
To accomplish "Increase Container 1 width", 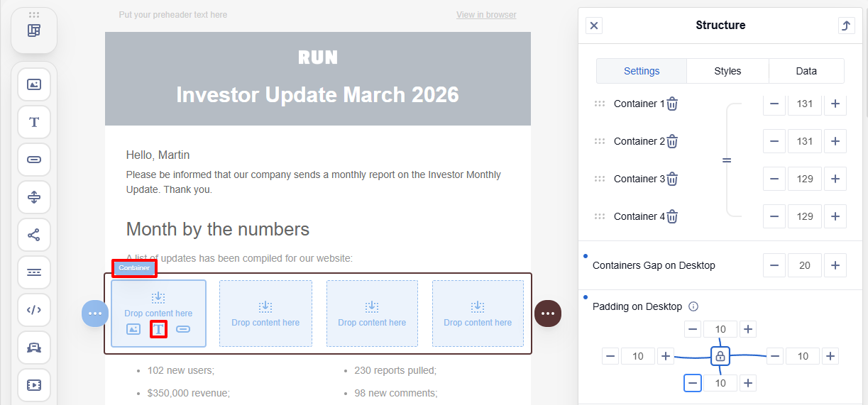I will pyautogui.click(x=835, y=104).
